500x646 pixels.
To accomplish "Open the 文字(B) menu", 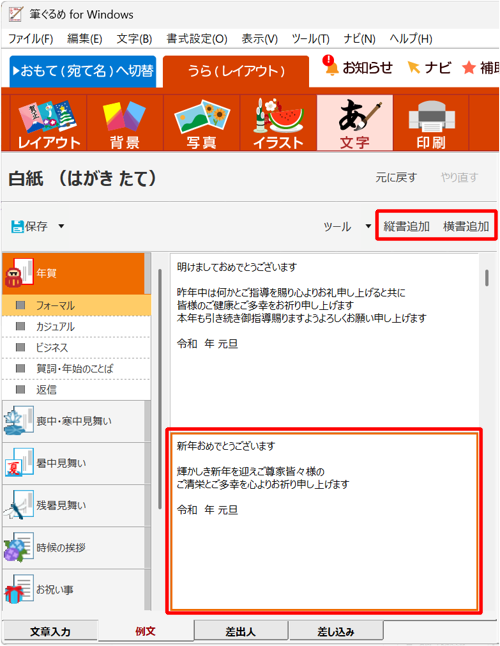I will pyautogui.click(x=134, y=39).
